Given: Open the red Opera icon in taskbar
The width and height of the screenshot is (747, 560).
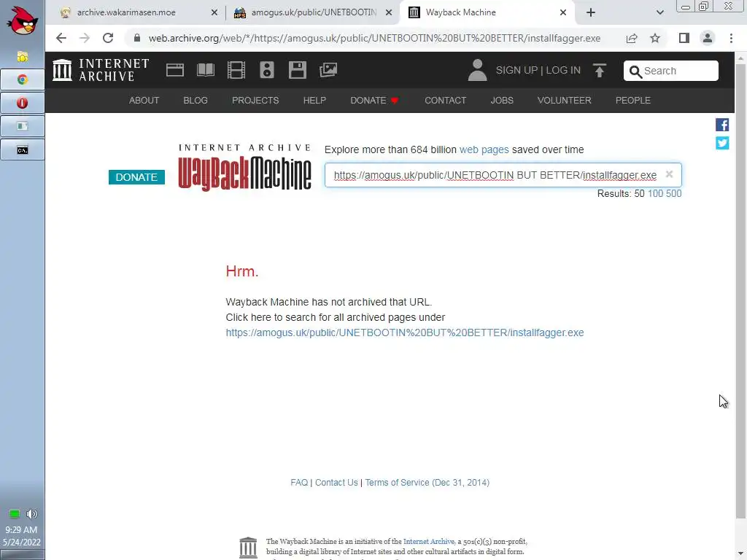Looking at the screenshot, I should 23,103.
